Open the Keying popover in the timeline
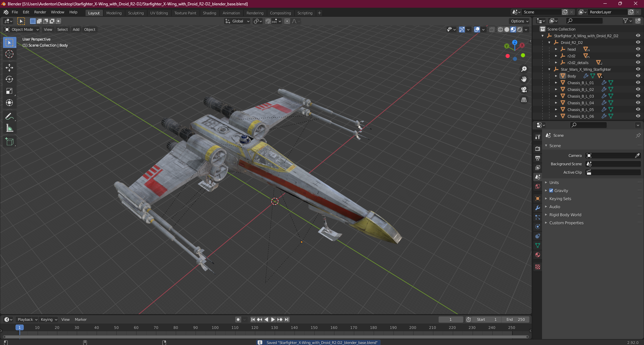This screenshot has height=345, width=644. 49,320
